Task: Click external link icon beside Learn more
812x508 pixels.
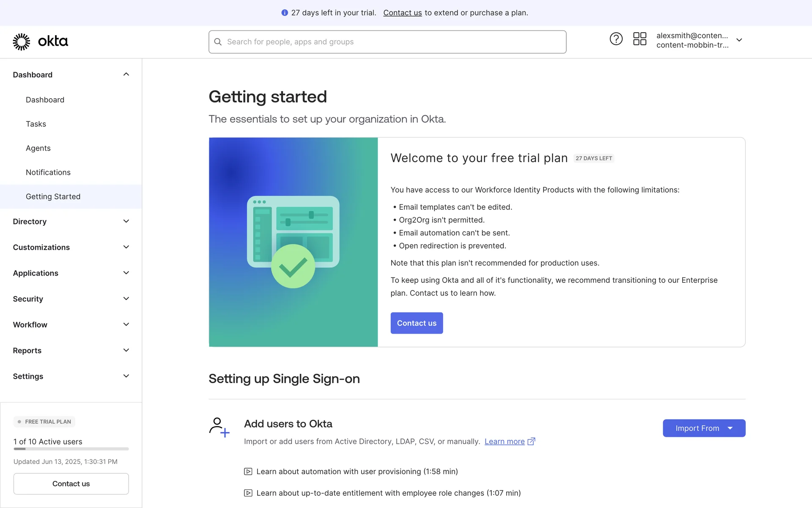Action: tap(532, 442)
